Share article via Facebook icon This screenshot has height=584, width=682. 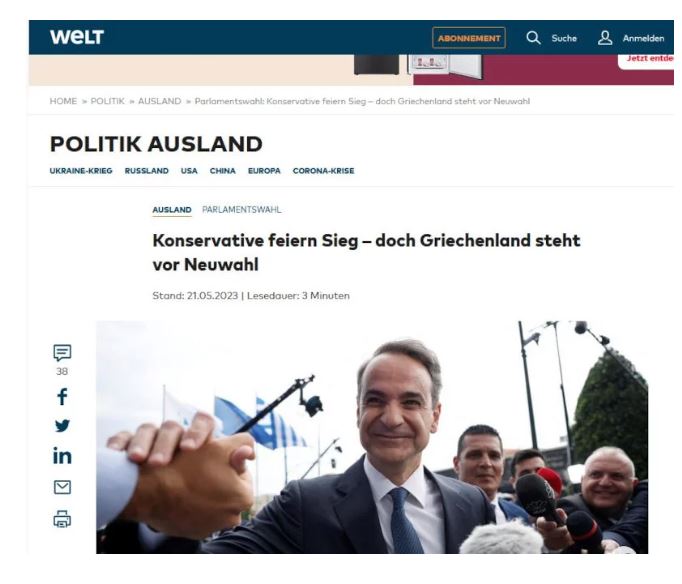click(x=62, y=397)
